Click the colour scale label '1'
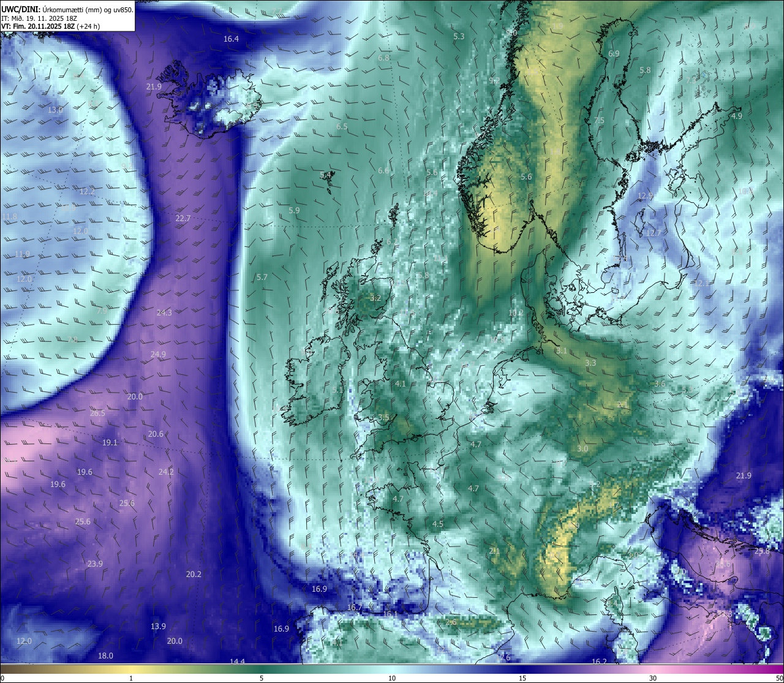This screenshot has width=784, height=683. click(131, 678)
